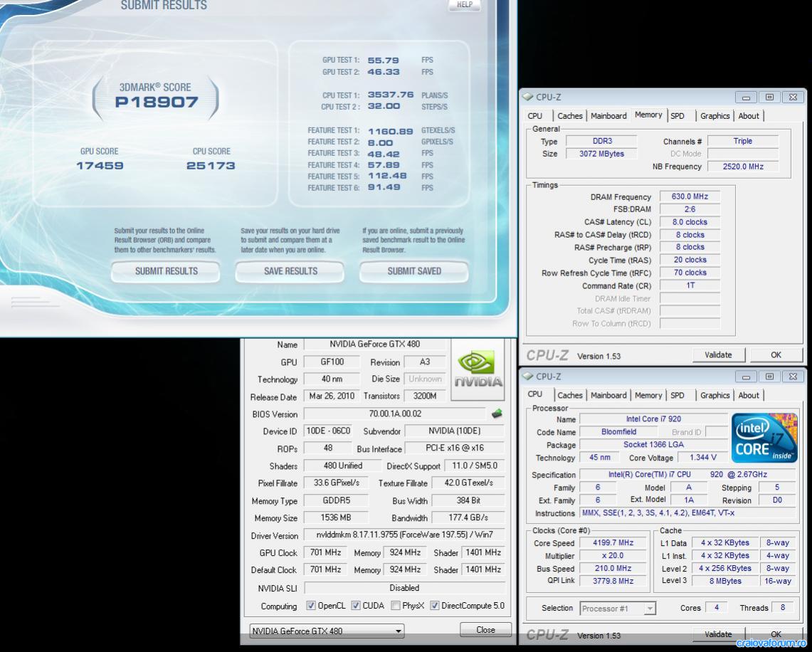This screenshot has width=812, height=652.
Task: Click Validate in processor CPU-Z window
Action: [x=718, y=634]
